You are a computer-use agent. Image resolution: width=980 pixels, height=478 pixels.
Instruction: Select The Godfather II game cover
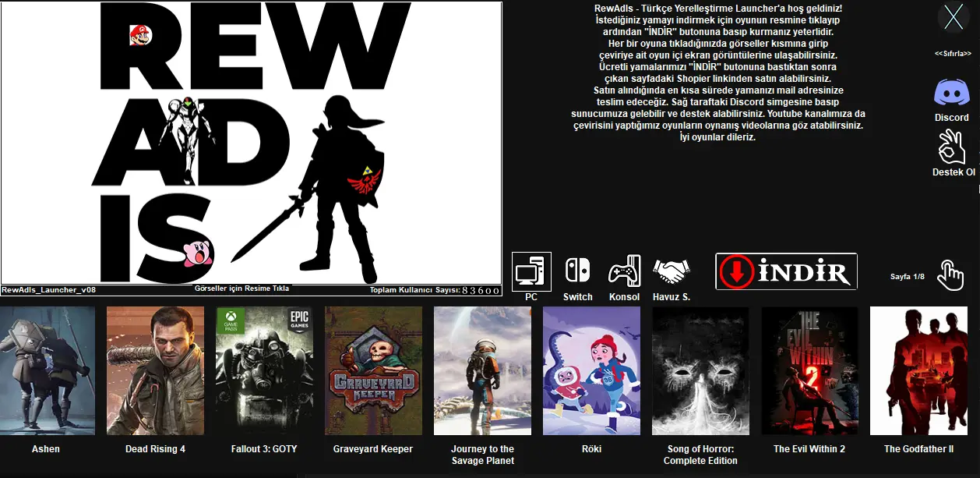coord(918,370)
